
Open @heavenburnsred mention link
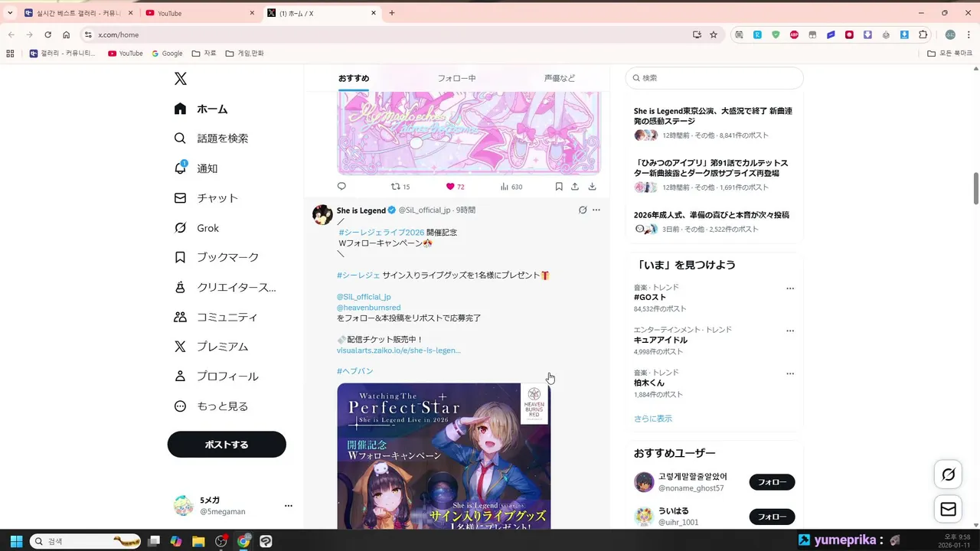[x=368, y=308]
